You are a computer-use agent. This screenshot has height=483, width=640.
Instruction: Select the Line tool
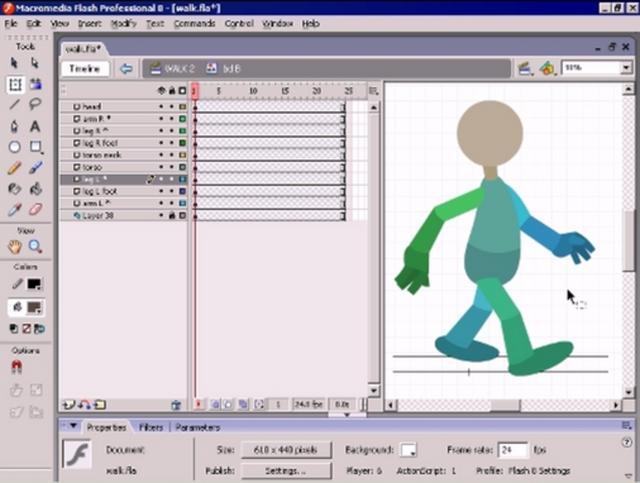click(x=15, y=105)
